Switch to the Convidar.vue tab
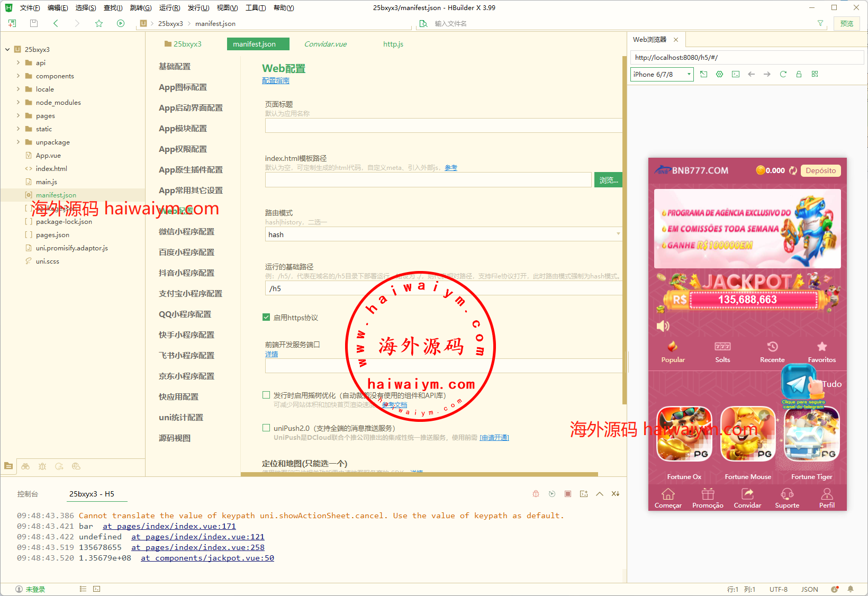 click(325, 44)
